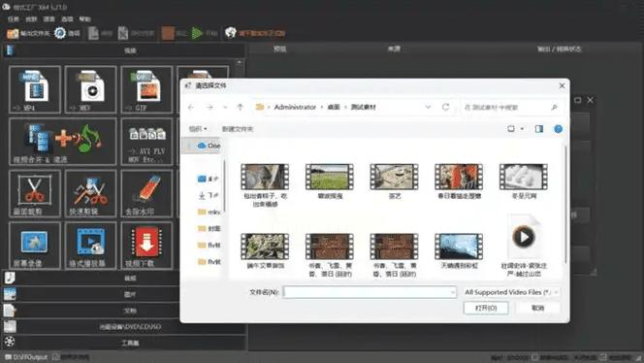Open the format player tile

point(90,246)
